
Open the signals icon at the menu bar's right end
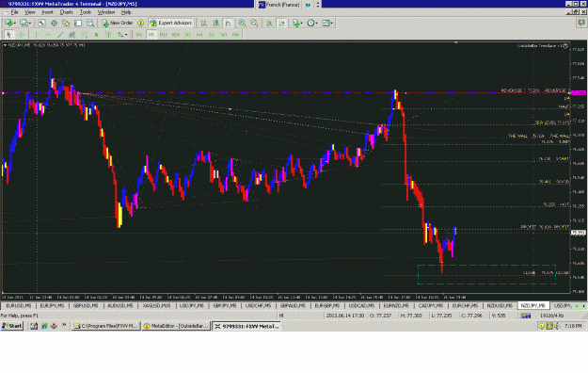[581, 23]
